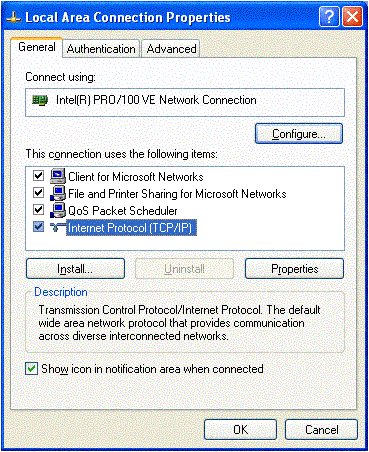The image size is (369, 452).
Task: Toggle the Internet Protocol (TCP/IP) checkbox
Action: point(38,227)
